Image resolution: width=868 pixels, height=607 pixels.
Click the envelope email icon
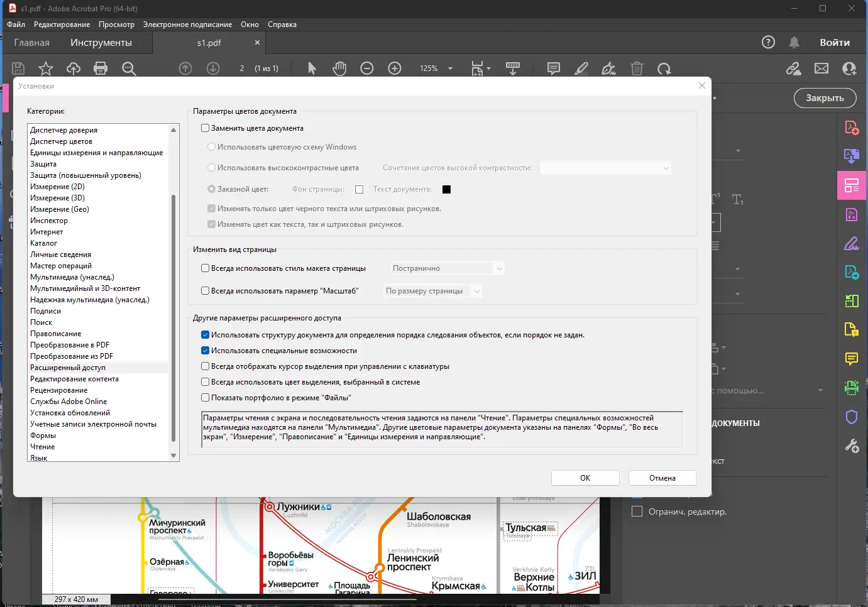821,68
